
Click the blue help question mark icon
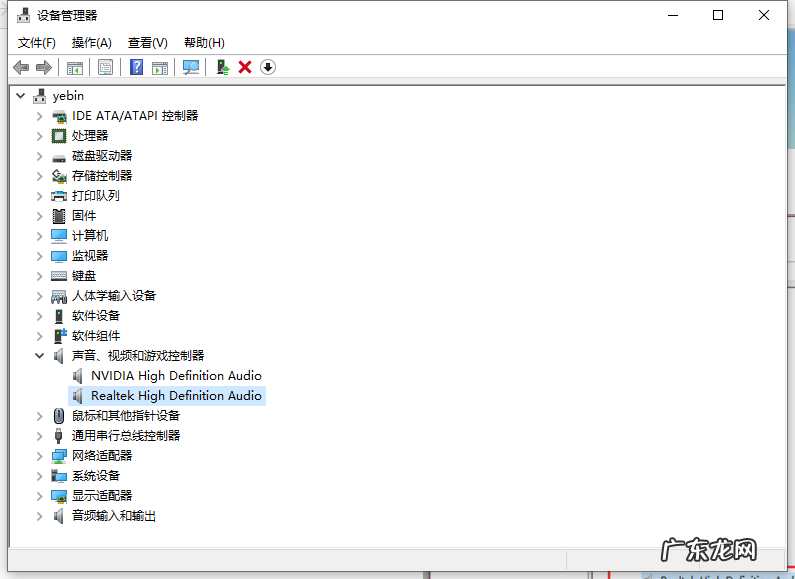point(137,67)
